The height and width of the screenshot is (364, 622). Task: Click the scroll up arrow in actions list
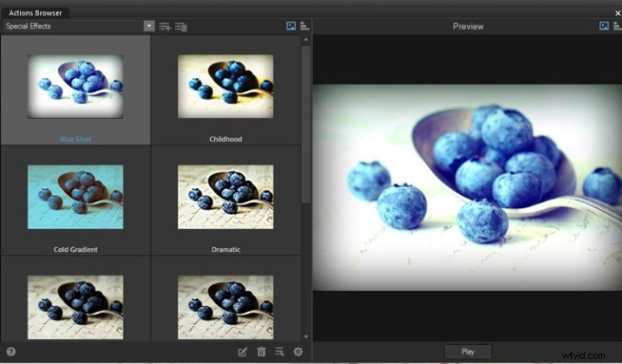pyautogui.click(x=305, y=40)
